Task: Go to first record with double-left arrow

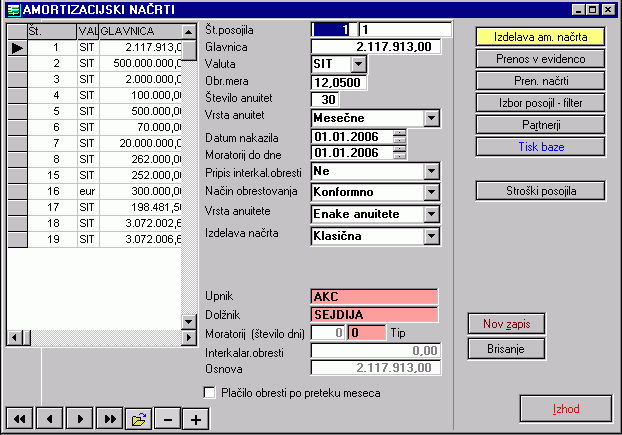Action: pyautogui.click(x=20, y=417)
